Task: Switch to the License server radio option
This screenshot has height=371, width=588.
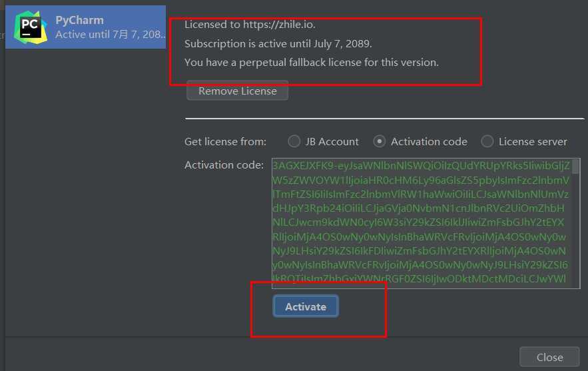Action: tap(487, 141)
